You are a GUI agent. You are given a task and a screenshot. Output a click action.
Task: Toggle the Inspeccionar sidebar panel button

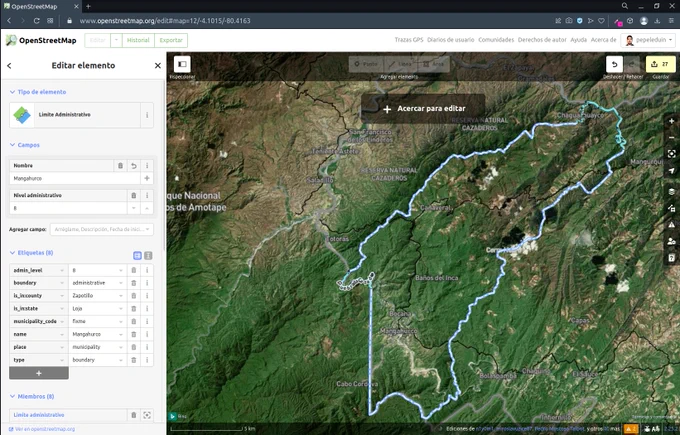click(182, 64)
